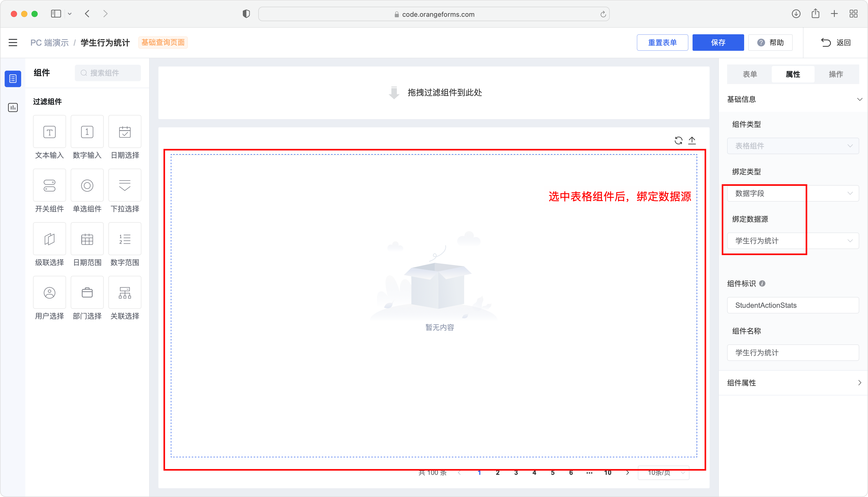Image resolution: width=868 pixels, height=497 pixels.
Task: Select the 用户选择 component icon
Action: (x=50, y=293)
